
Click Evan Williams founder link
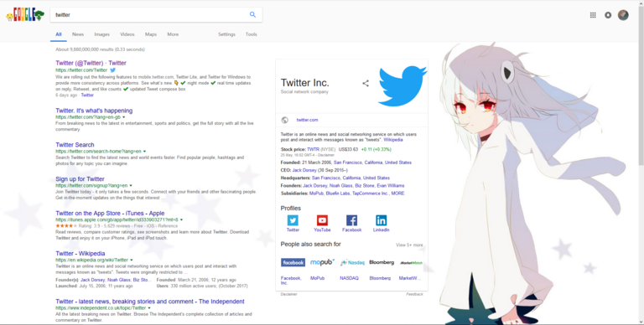pos(391,186)
